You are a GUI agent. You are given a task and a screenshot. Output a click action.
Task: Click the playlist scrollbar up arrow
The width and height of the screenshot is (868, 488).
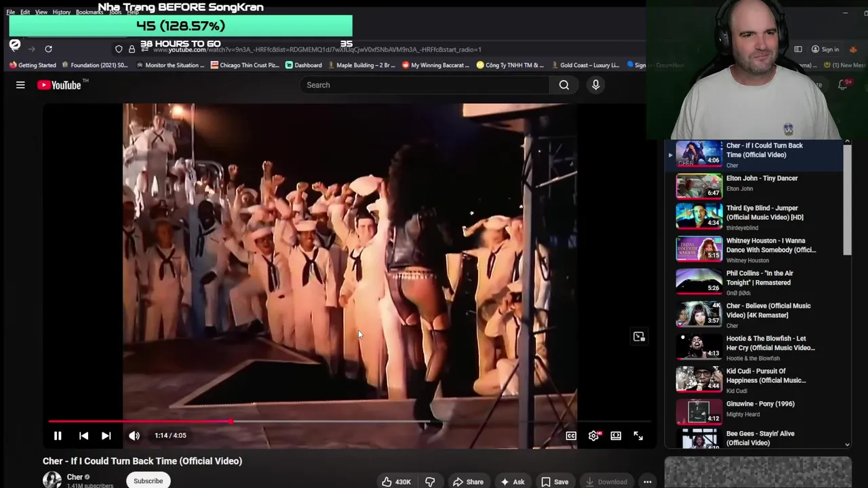[847, 142]
